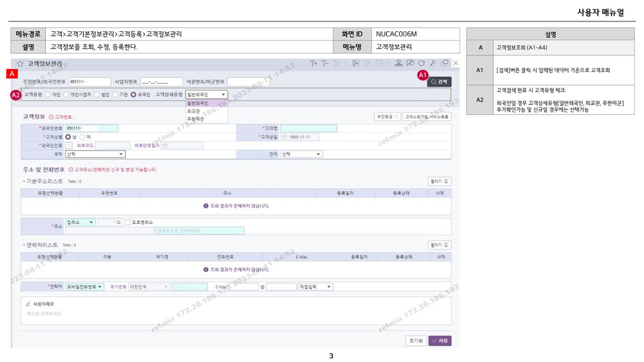Choose 여 for customer gender
The width and height of the screenshot is (644, 362).
(82, 137)
